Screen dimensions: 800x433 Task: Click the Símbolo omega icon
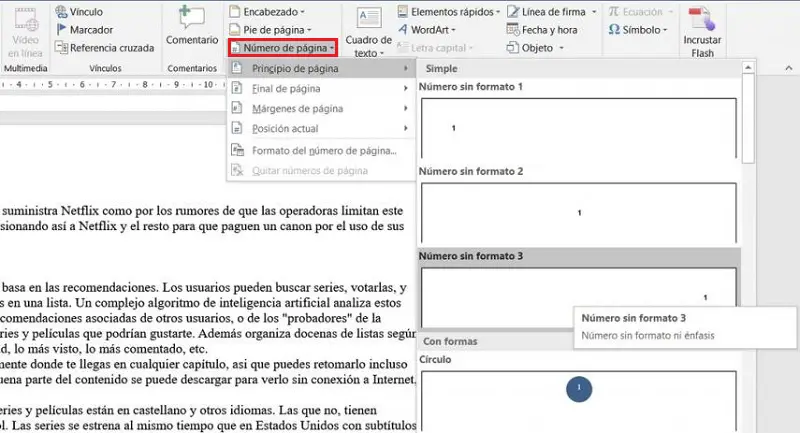coord(614,30)
